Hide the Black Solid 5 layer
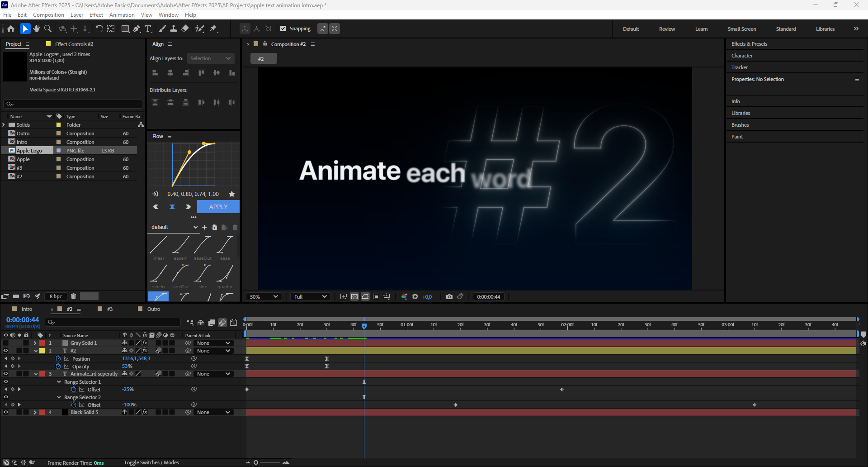The width and height of the screenshot is (868, 467). (x=6, y=412)
